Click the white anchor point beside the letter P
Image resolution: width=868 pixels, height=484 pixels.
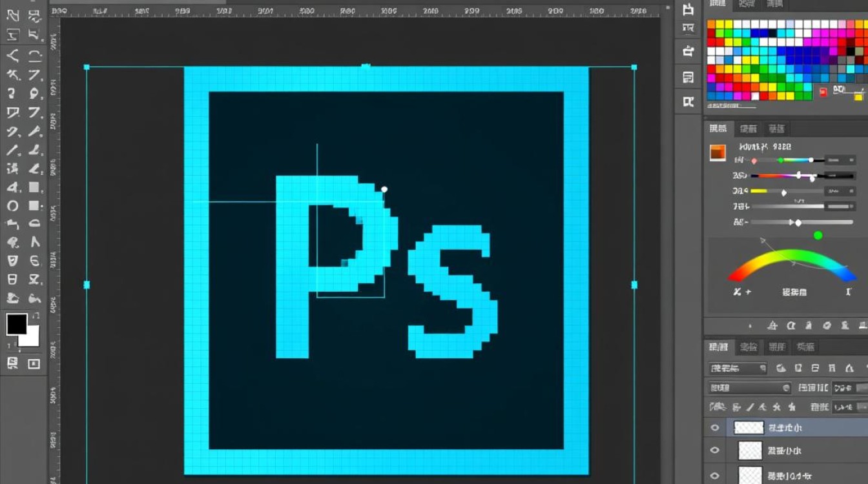pos(384,189)
